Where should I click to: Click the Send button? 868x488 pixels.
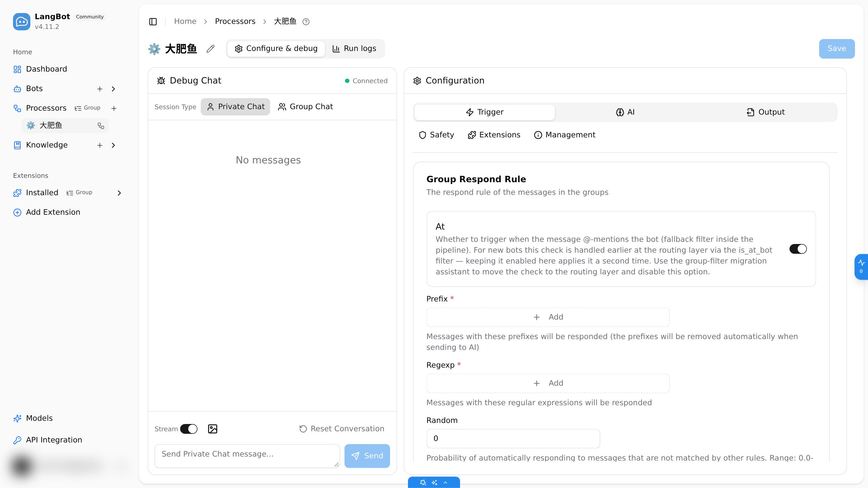click(367, 456)
